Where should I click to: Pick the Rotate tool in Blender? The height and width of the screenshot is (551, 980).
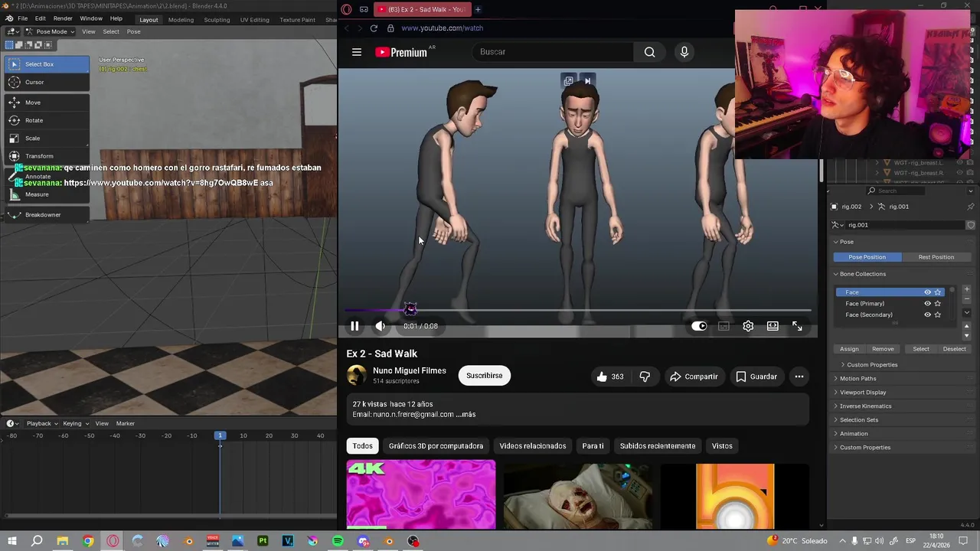click(x=47, y=120)
